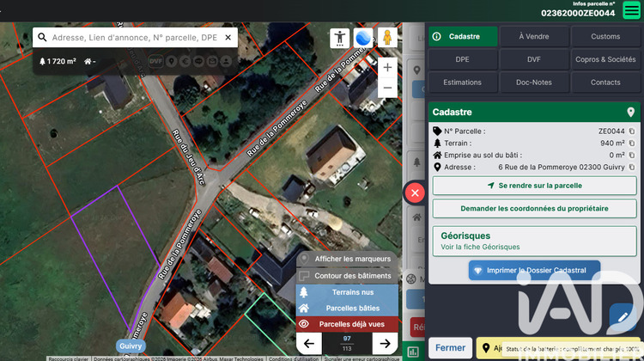Click the red round close button
The width and height of the screenshot is (644, 361).
(x=415, y=193)
